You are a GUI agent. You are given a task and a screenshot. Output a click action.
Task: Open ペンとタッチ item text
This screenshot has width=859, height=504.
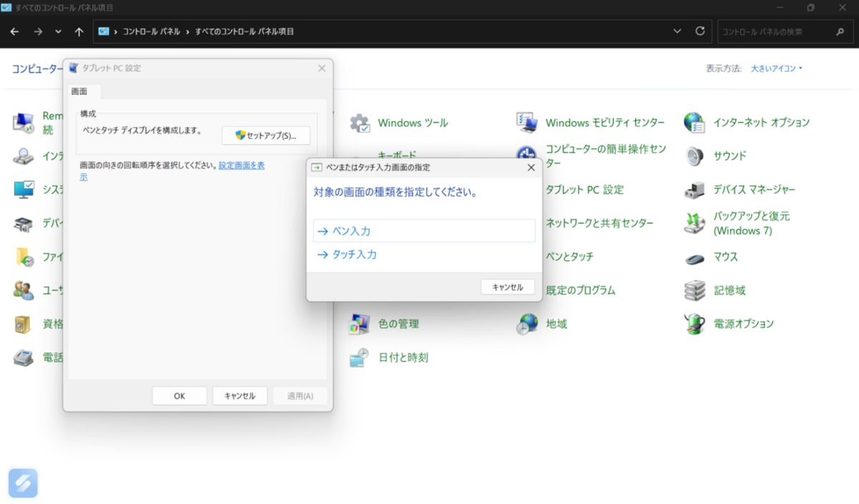(569, 256)
